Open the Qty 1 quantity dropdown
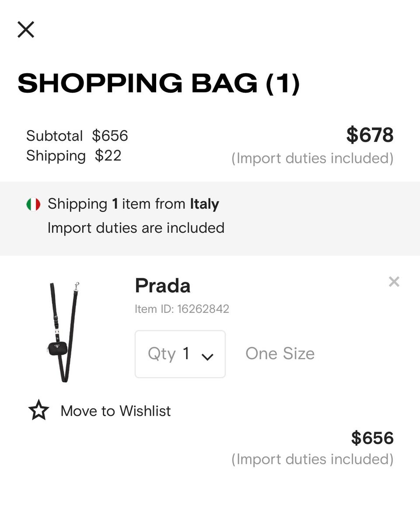The image size is (420, 505). [180, 354]
